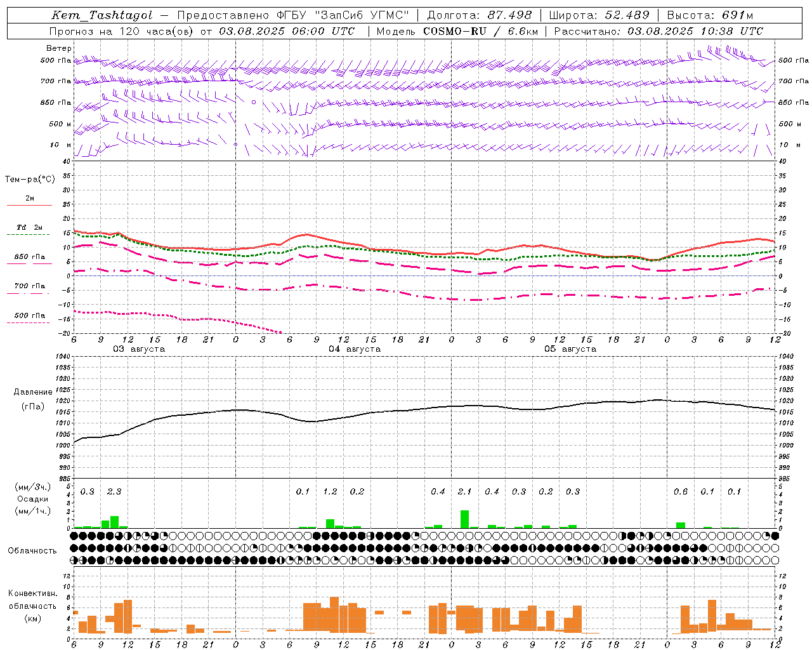This screenshot has height=650, width=812.
Task: Select the Прогноз на 120 часа(ов) text
Action: [122, 31]
